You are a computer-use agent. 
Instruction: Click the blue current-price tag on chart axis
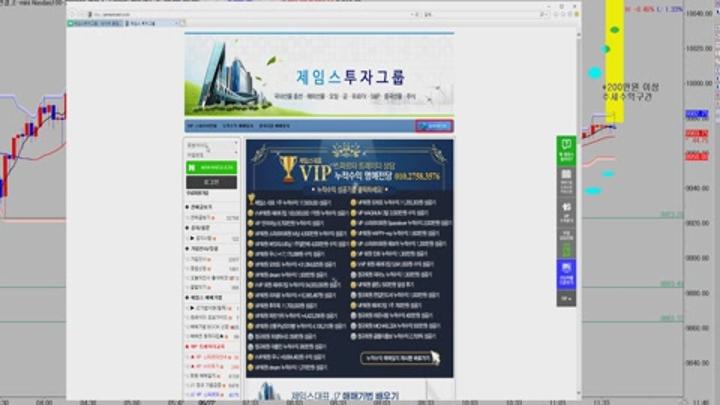697,113
